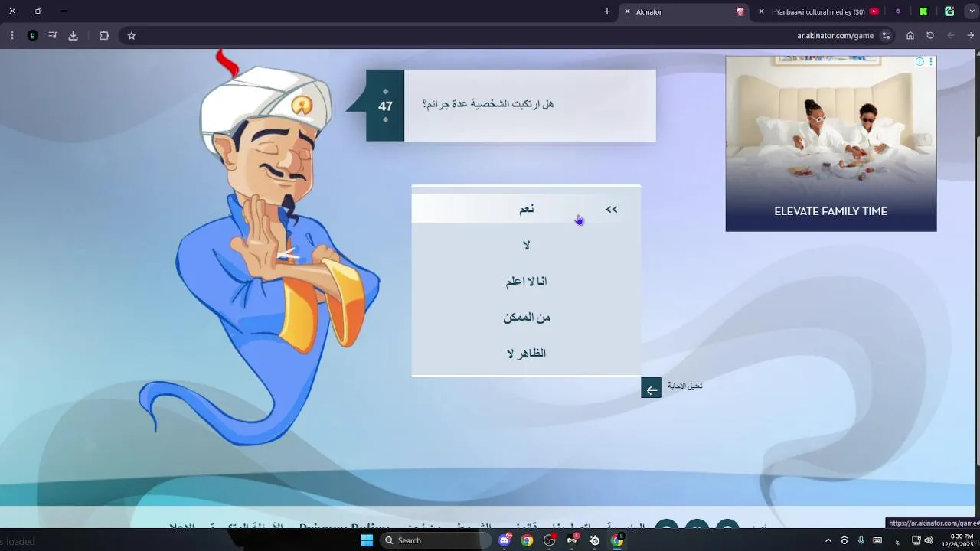Click question number 47 badge

click(x=385, y=106)
